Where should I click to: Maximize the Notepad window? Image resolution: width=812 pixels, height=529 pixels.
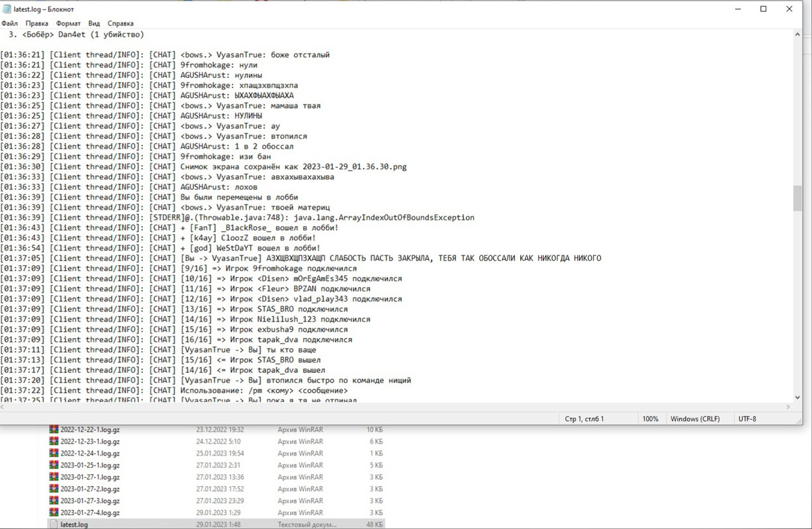pyautogui.click(x=763, y=9)
